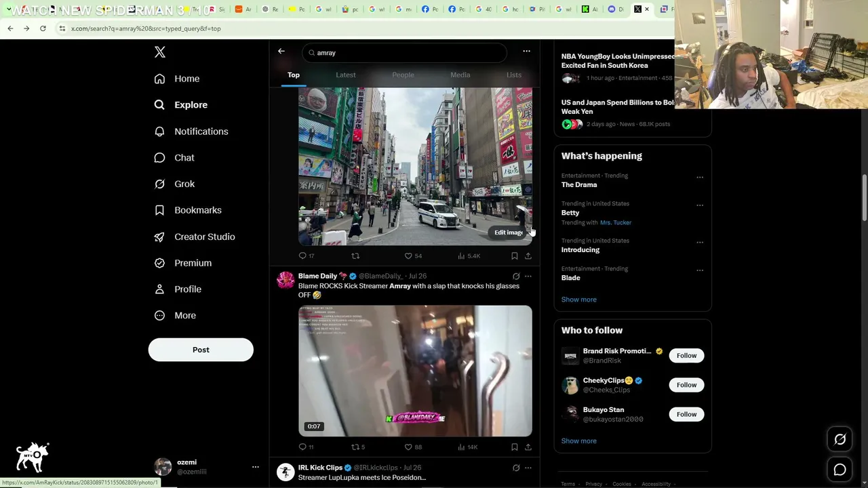Click the amray search field
The height and width of the screenshot is (488, 868).
pyautogui.click(x=405, y=53)
